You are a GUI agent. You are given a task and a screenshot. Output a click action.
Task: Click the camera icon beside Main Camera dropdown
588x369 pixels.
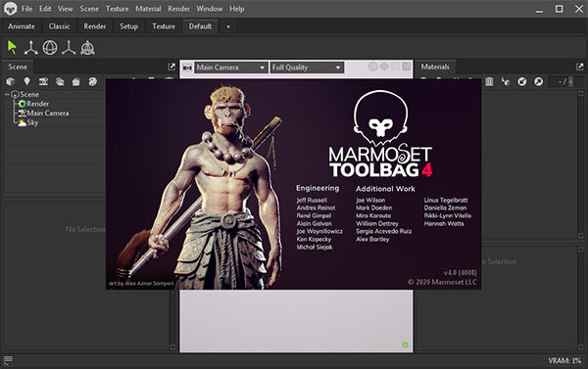pos(187,68)
